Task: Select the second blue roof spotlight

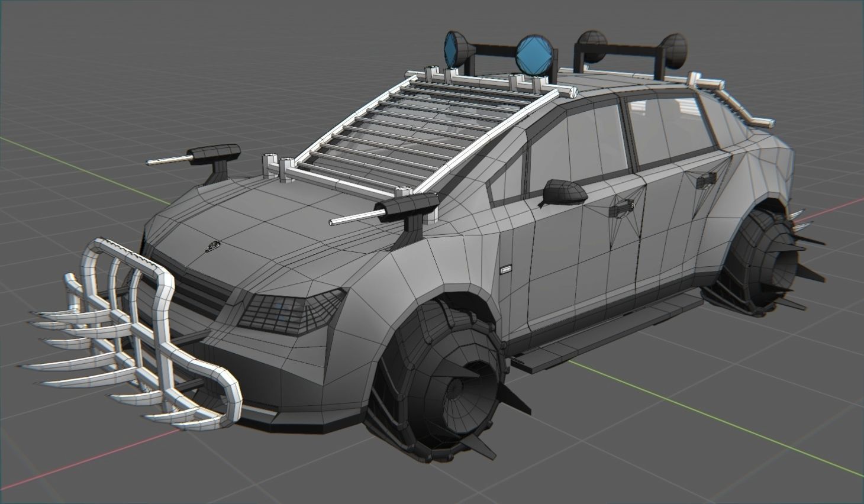Action: pyautogui.click(x=535, y=56)
